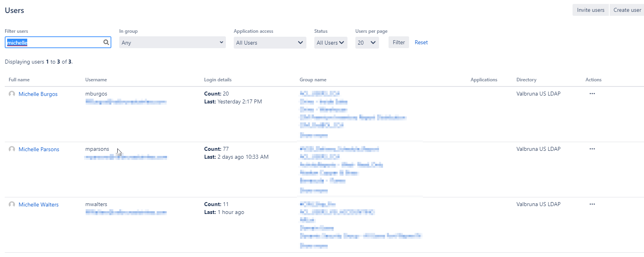This screenshot has width=644, height=257.
Task: Select username text mburgos
Action: pyautogui.click(x=96, y=94)
